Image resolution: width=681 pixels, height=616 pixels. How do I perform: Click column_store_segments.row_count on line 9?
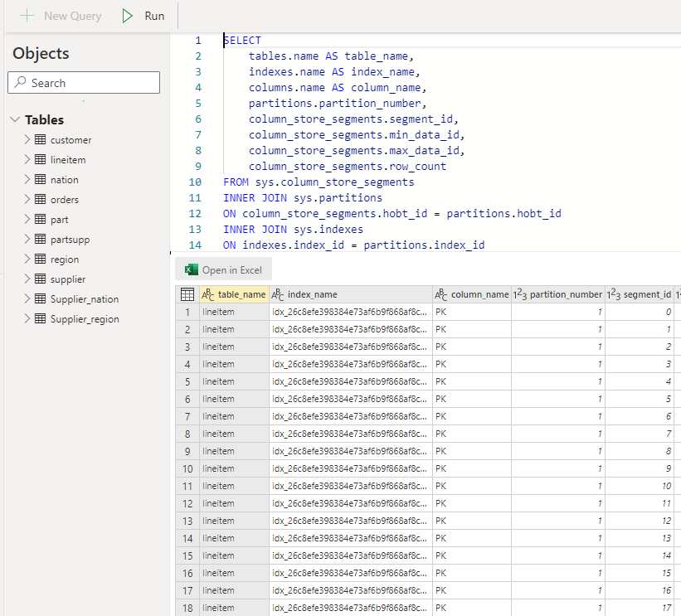[348, 167]
